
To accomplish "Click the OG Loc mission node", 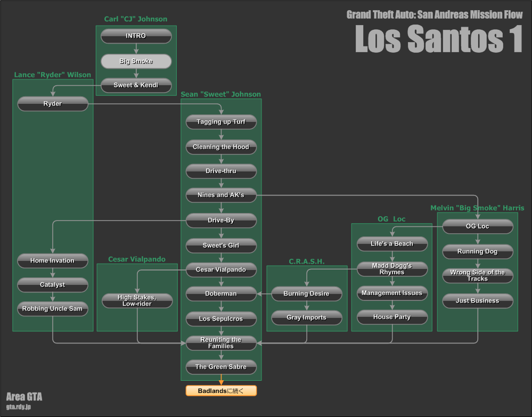I will (478, 227).
